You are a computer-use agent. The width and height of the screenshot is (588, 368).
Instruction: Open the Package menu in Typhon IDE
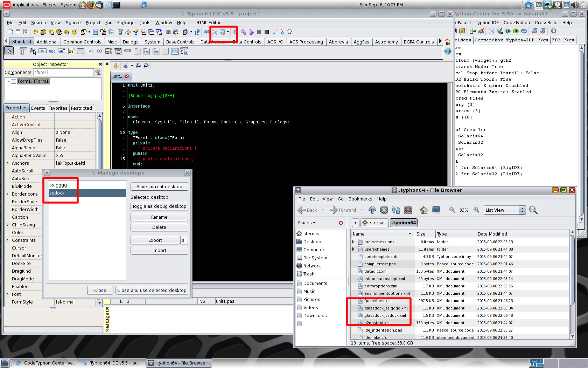(126, 22)
